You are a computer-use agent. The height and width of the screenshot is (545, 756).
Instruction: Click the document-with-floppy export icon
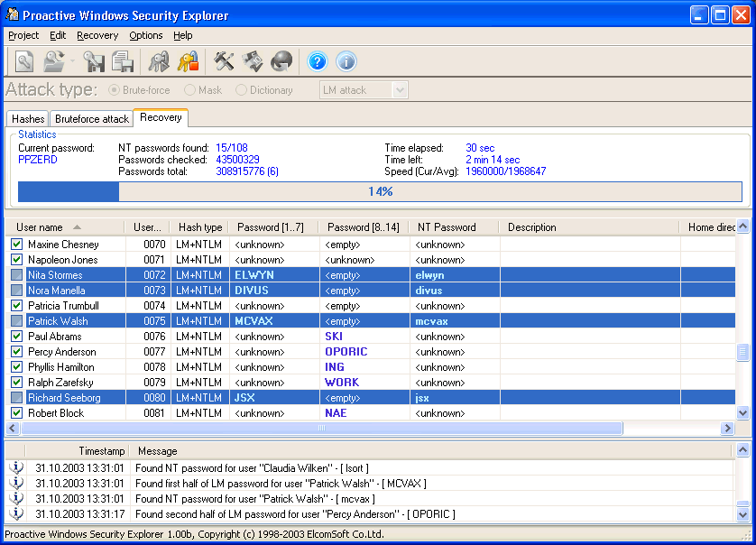(123, 61)
